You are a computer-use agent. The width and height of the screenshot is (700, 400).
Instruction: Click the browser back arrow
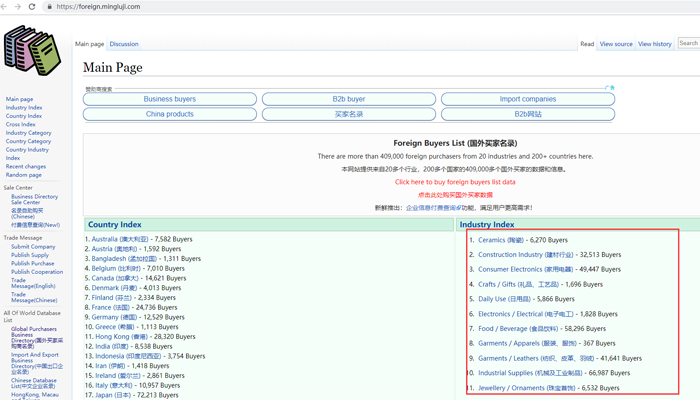5,7
